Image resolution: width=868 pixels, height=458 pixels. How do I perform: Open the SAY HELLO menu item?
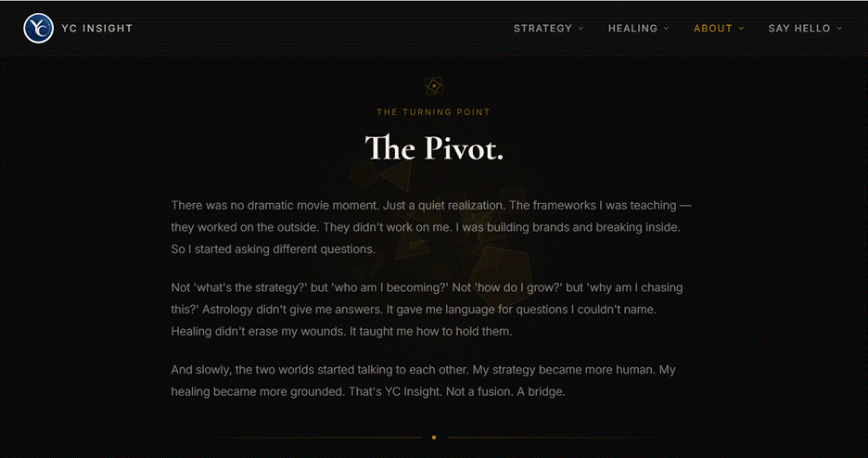799,28
